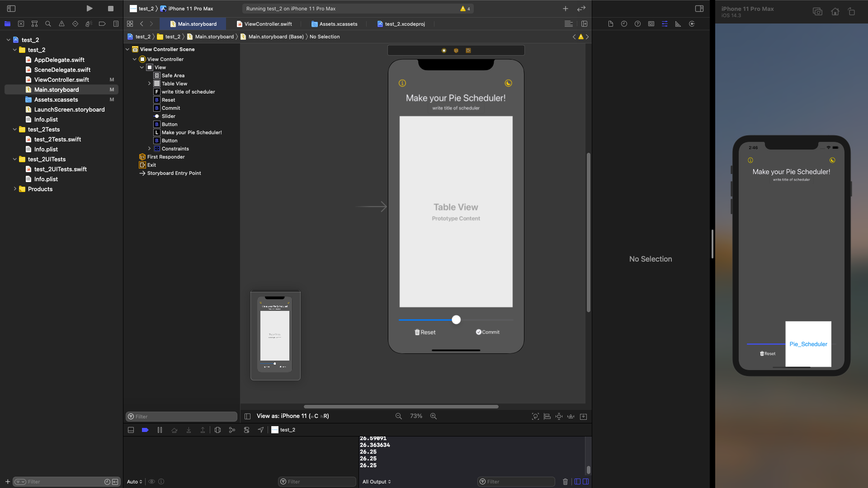The height and width of the screenshot is (488, 868).
Task: Toggle visibility of Safe Area in outline
Action: [x=173, y=75]
